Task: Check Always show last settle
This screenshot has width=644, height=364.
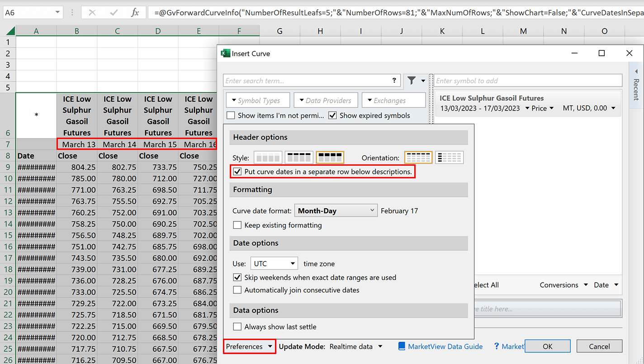Action: (x=237, y=326)
